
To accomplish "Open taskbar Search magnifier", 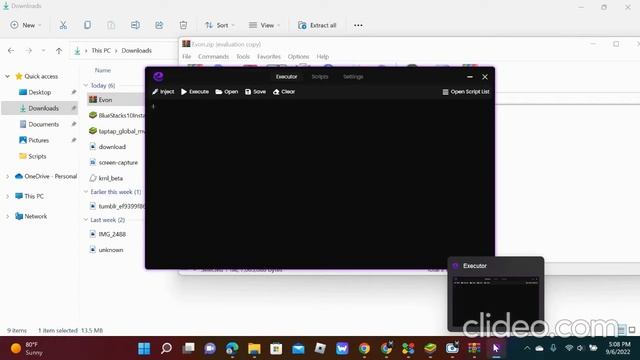I will [x=166, y=348].
